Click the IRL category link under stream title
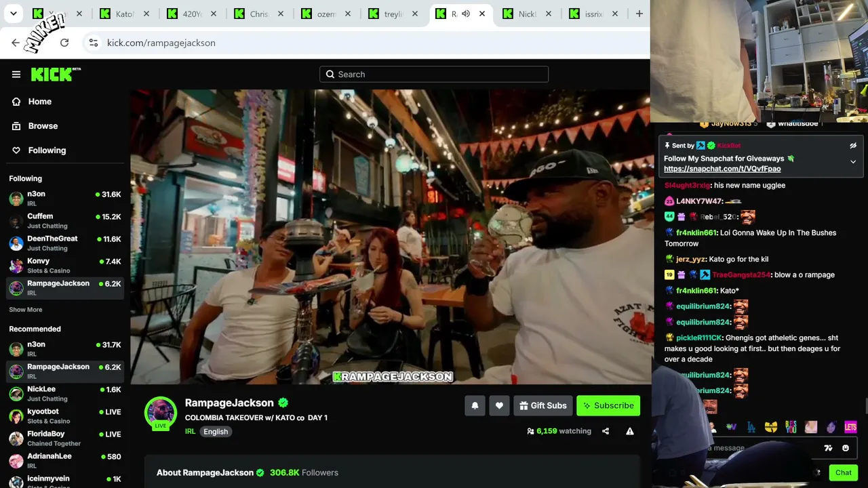This screenshot has width=868, height=488. pyautogui.click(x=190, y=432)
